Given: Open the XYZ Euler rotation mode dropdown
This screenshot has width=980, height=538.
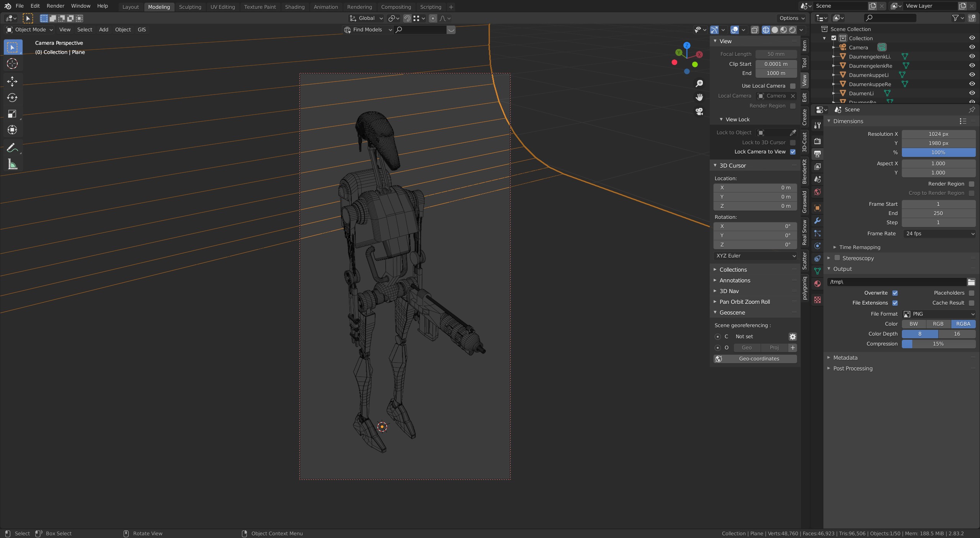Looking at the screenshot, I should 755,256.
